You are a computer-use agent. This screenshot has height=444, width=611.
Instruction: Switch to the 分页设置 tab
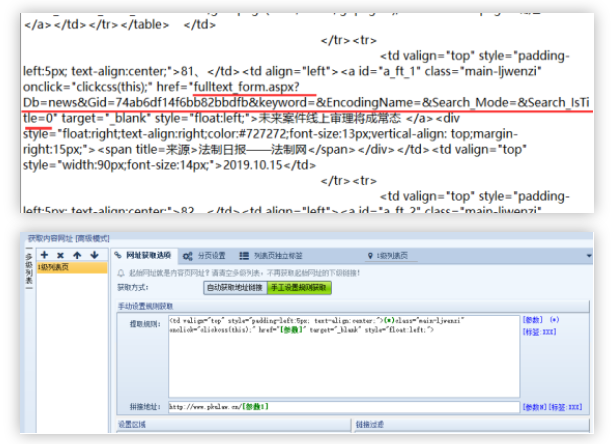tap(205, 256)
